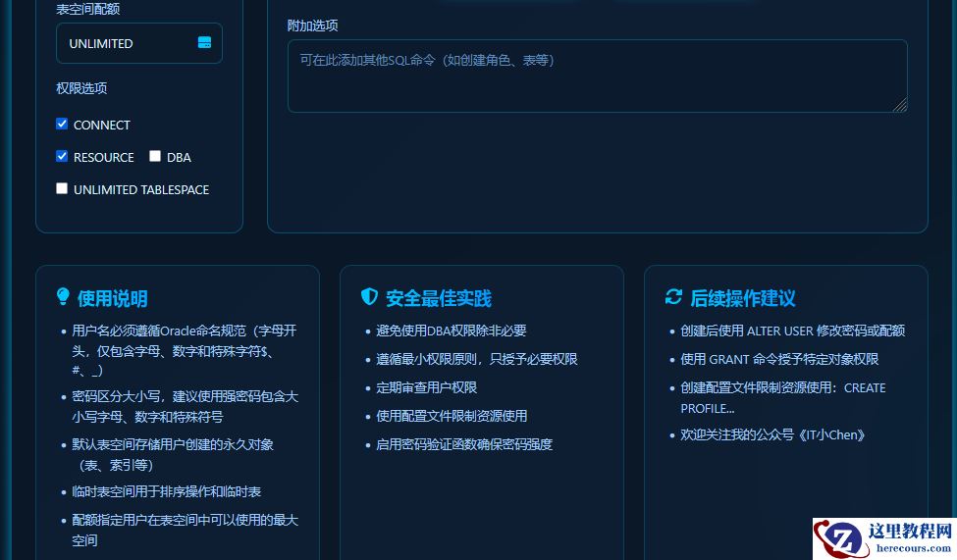Click the DBA label text
The image size is (957, 560).
point(179,157)
